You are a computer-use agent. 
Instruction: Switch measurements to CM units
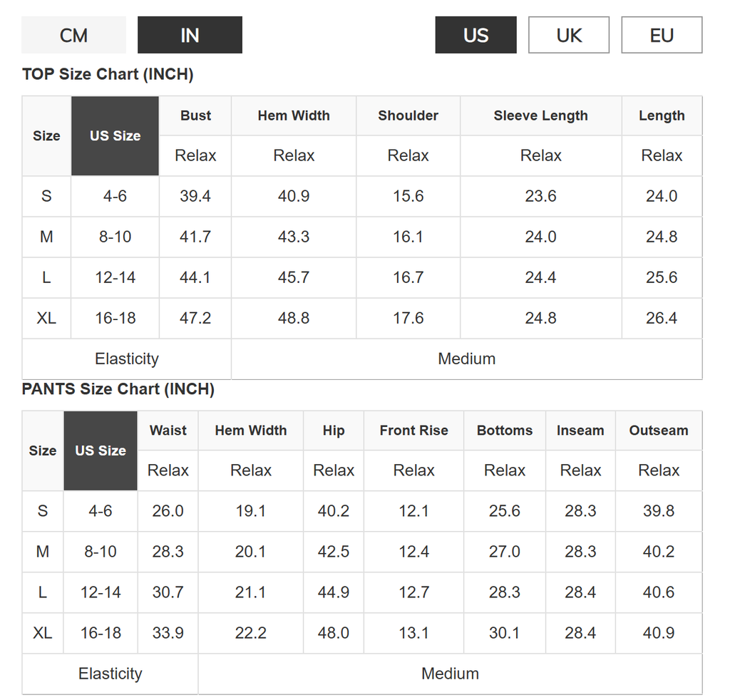point(73,35)
